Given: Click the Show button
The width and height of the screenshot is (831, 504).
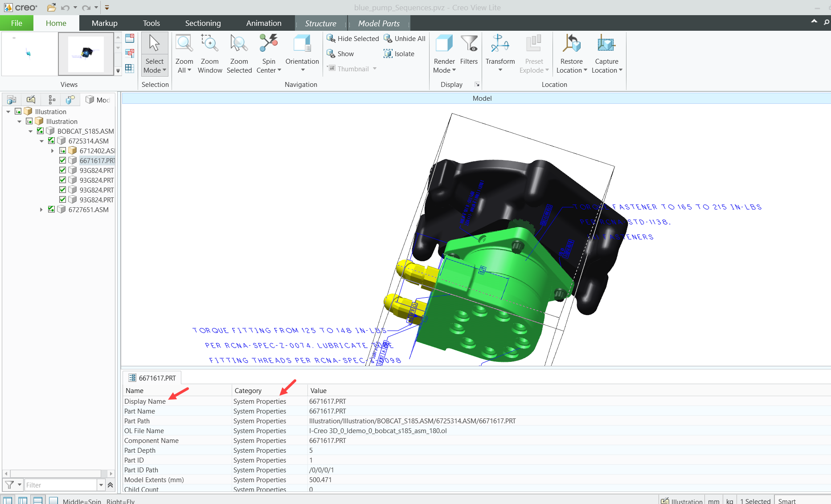Looking at the screenshot, I should tap(340, 54).
